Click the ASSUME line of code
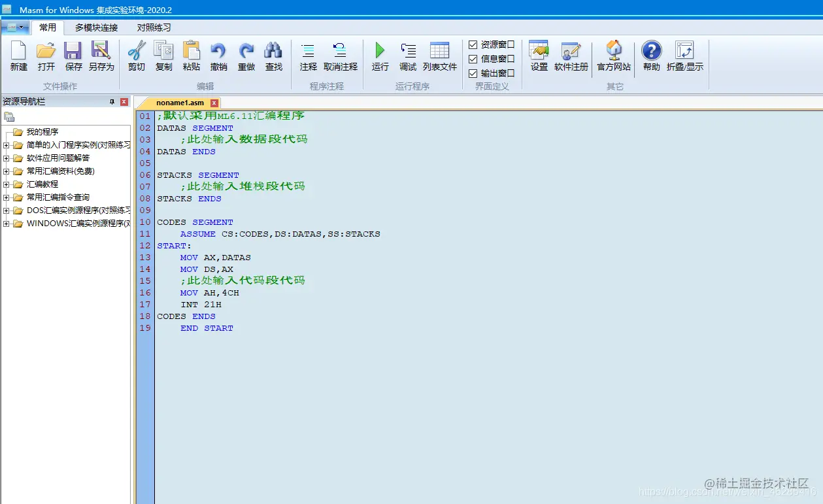The image size is (823, 504). [x=280, y=234]
